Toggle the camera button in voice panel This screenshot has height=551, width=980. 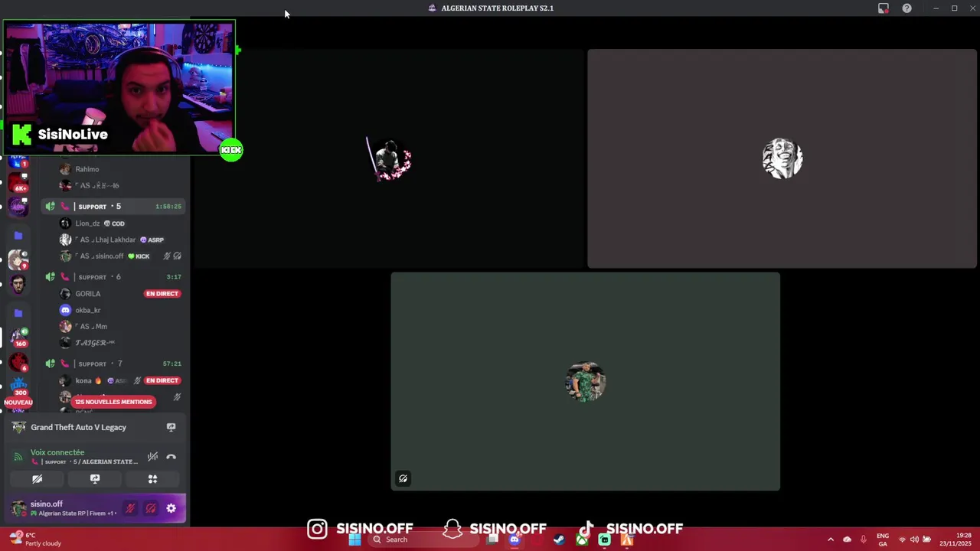[37, 479]
